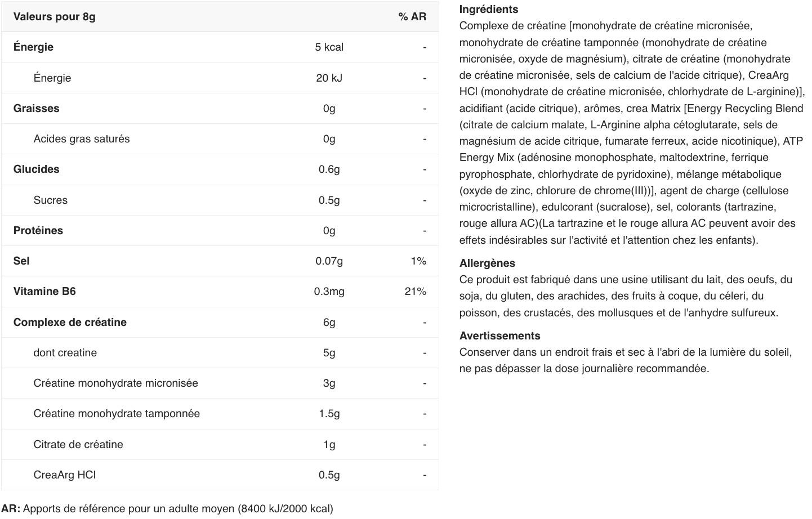
Task: Select the bold Énergie row label
Action: (x=34, y=47)
